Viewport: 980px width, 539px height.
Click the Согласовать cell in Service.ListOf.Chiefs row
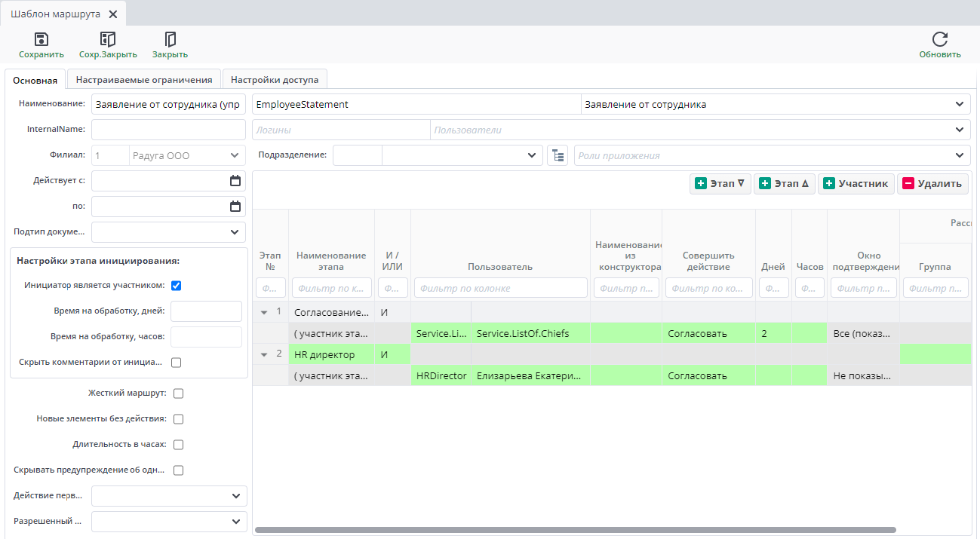coord(708,333)
